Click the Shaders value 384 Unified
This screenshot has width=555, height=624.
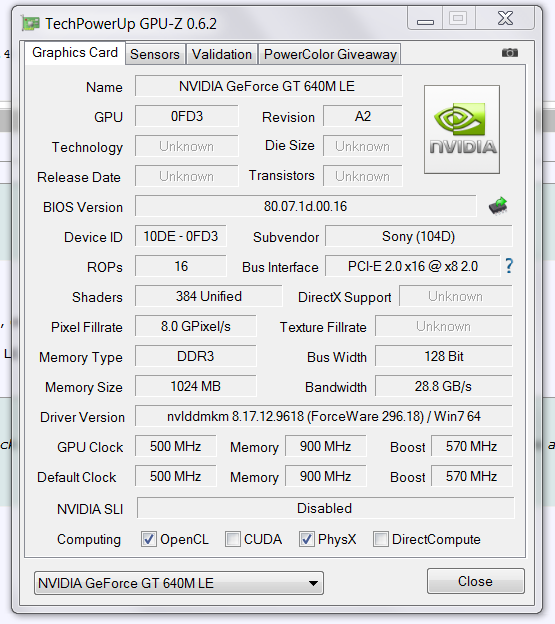pos(208,296)
